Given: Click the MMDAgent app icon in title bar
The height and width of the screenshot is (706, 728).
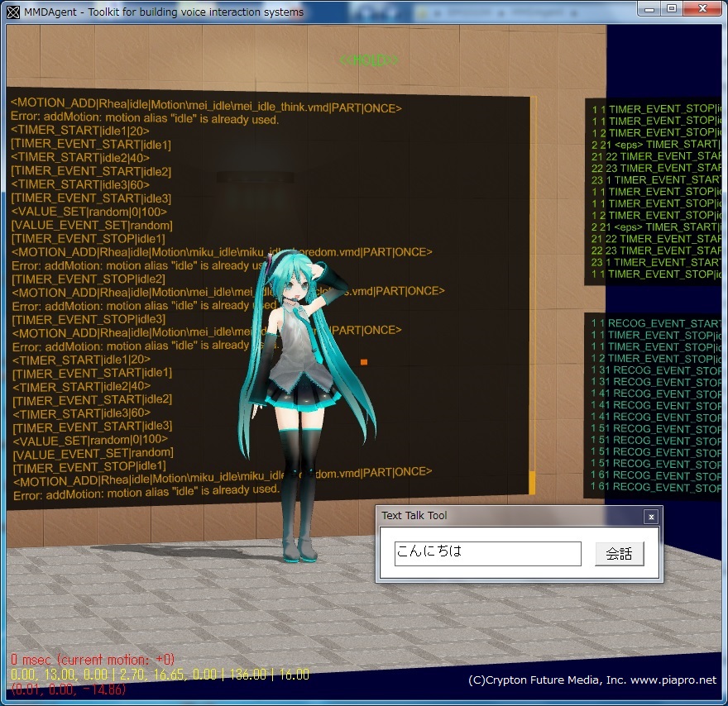Looking at the screenshot, I should pyautogui.click(x=13, y=12).
